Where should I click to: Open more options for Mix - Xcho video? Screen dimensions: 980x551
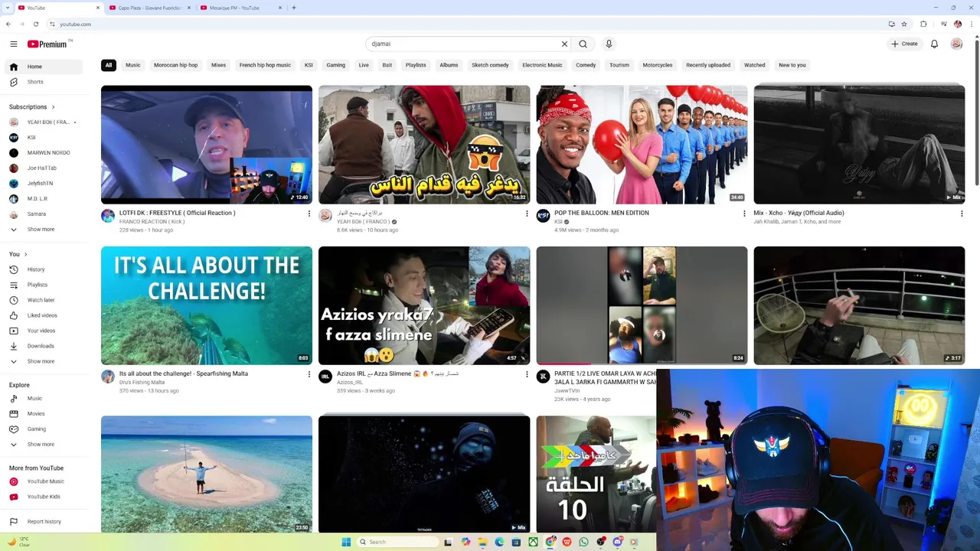pyautogui.click(x=962, y=214)
